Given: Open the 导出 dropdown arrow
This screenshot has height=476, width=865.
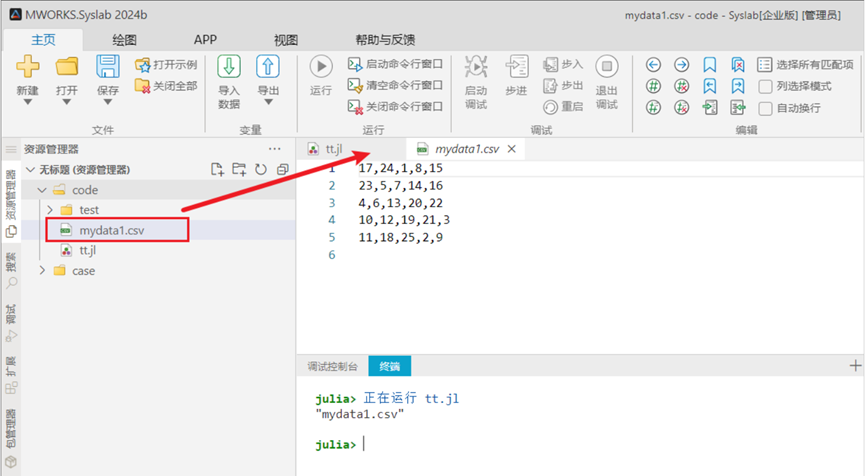Looking at the screenshot, I should coord(268,102).
